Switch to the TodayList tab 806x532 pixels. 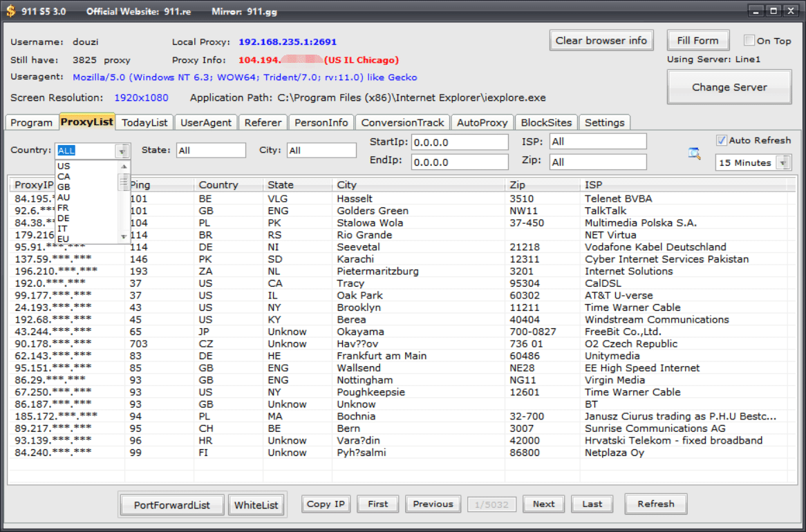[x=144, y=122]
